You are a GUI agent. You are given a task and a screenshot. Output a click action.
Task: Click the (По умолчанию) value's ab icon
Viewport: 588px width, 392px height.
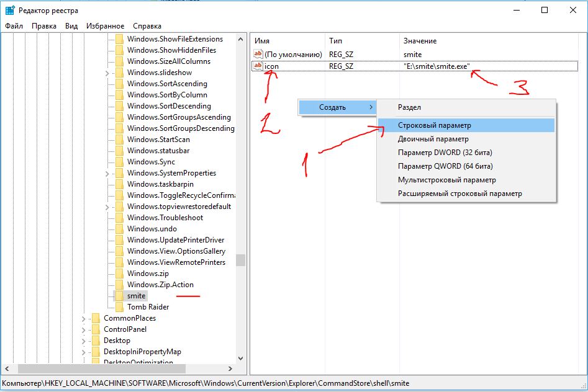point(258,55)
